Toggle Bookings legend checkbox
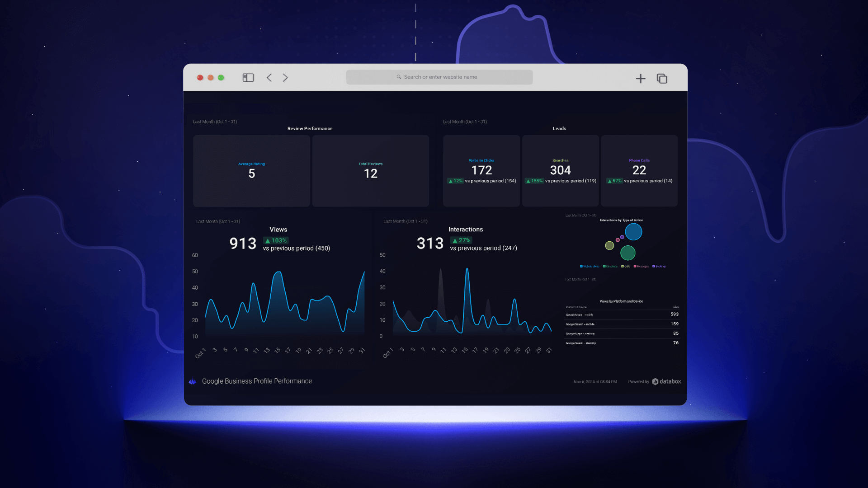This screenshot has width=868, height=488. tap(654, 266)
